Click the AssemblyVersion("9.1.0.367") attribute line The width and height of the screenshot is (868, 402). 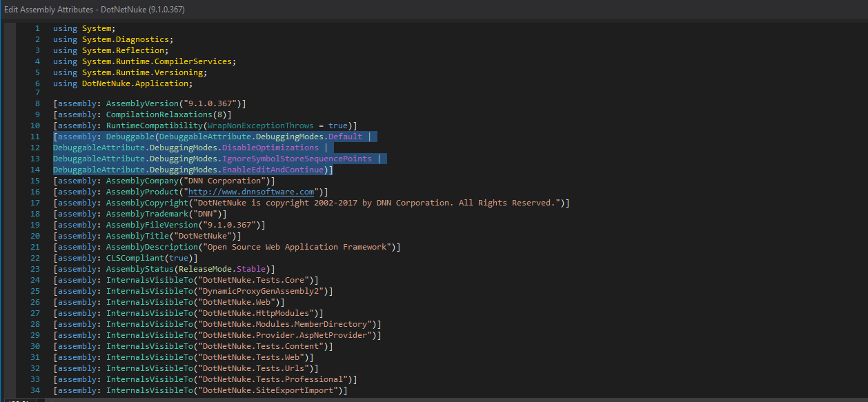150,103
